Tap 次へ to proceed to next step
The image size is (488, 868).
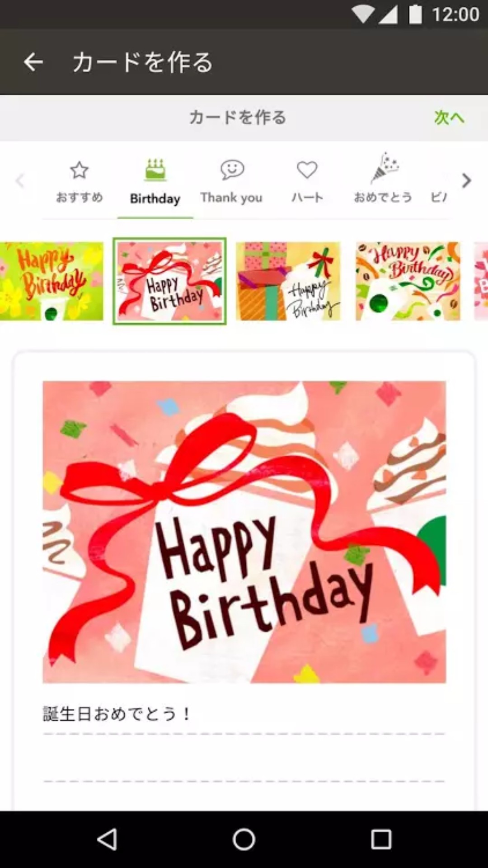tap(449, 118)
